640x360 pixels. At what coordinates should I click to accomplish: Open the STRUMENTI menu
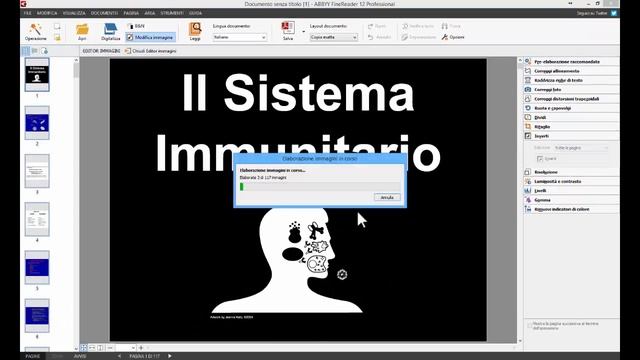[172, 13]
